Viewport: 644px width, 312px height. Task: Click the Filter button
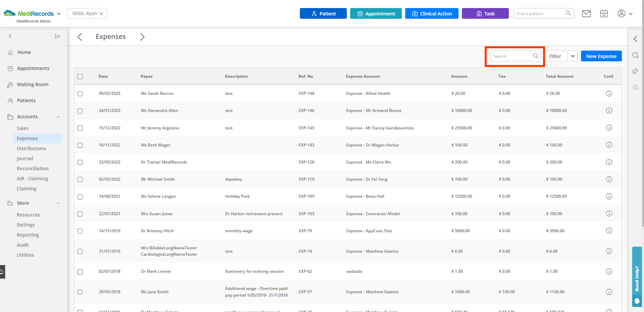coord(555,56)
